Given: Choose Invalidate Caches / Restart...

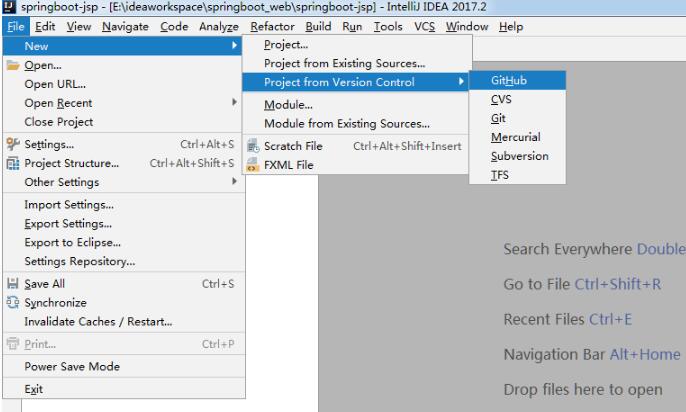Looking at the screenshot, I should pyautogui.click(x=122, y=321).
